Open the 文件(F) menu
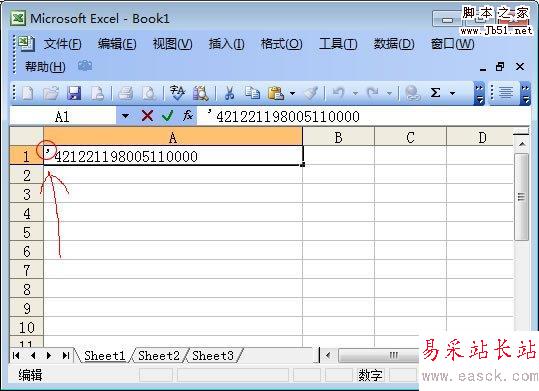539x391 pixels. [63, 44]
